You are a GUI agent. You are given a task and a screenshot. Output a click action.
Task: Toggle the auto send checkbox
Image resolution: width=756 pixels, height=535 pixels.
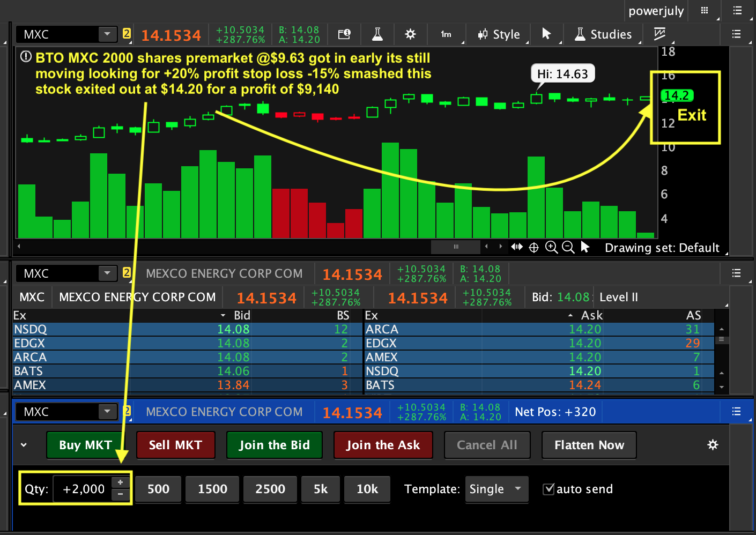pos(549,489)
